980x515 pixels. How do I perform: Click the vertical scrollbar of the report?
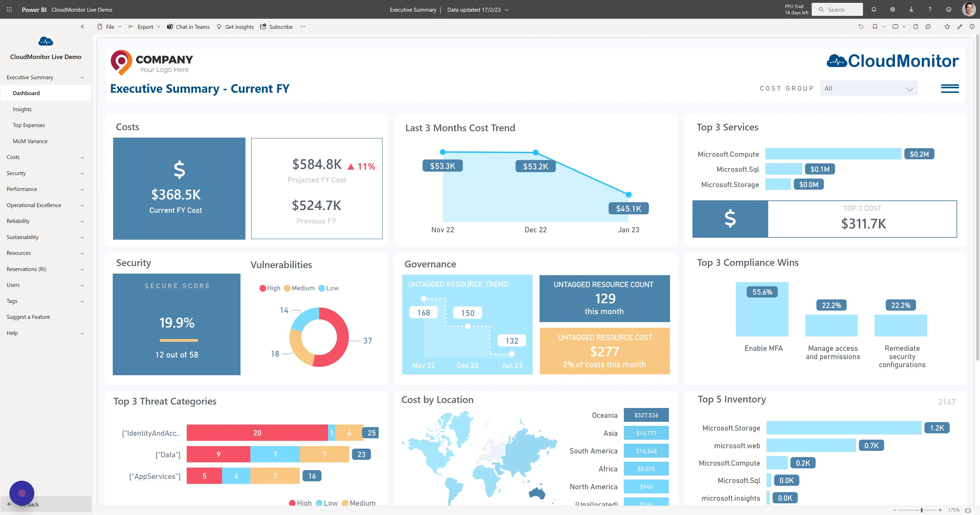pyautogui.click(x=977, y=198)
